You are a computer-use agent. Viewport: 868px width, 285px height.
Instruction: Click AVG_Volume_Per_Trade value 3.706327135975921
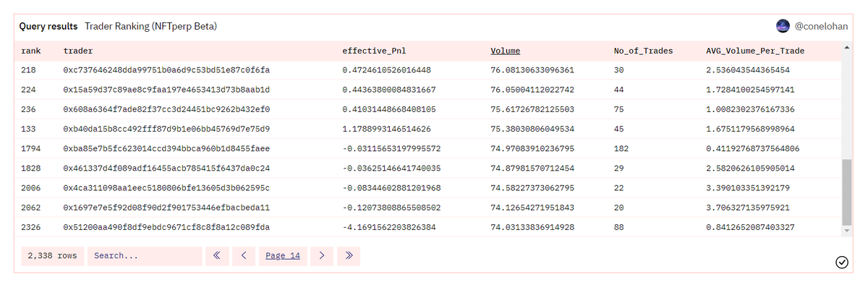(x=748, y=208)
